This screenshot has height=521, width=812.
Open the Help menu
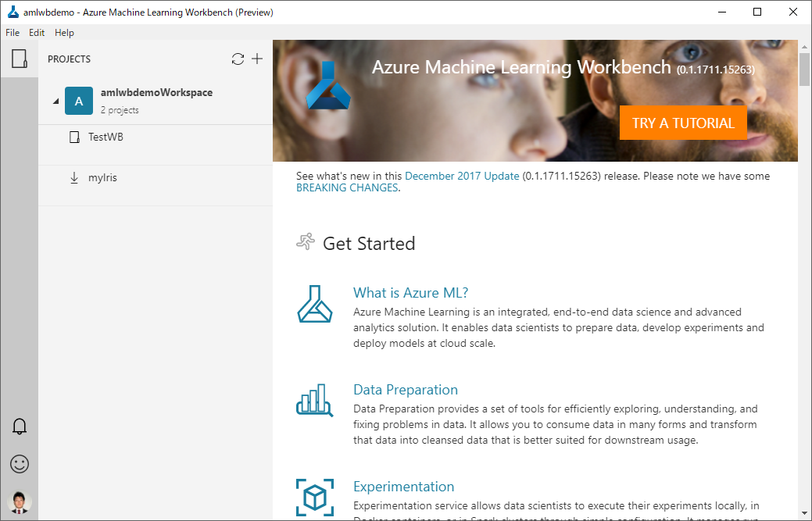pos(64,33)
